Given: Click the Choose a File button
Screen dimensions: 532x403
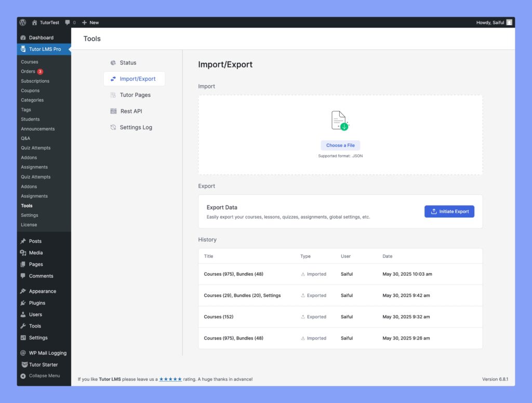Looking at the screenshot, I should (340, 145).
